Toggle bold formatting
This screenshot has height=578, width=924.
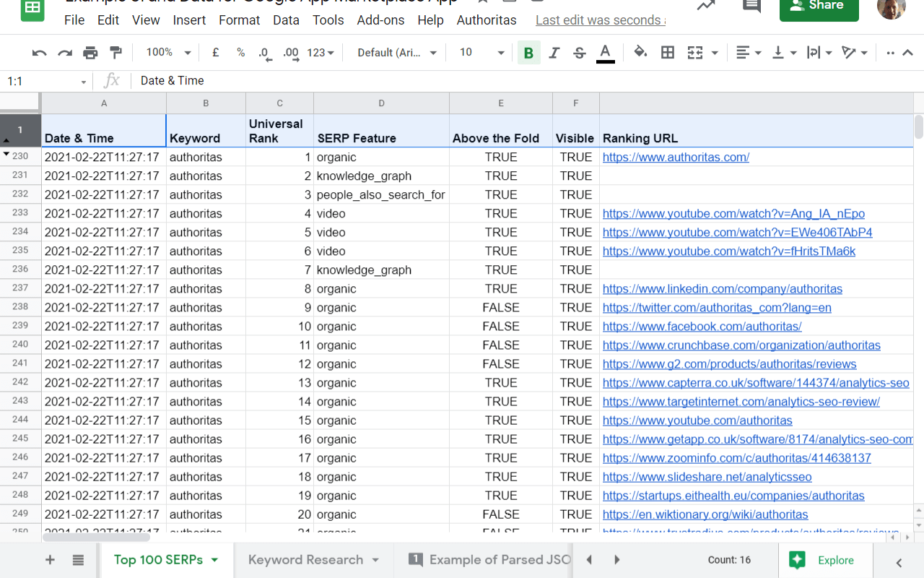[x=528, y=53]
